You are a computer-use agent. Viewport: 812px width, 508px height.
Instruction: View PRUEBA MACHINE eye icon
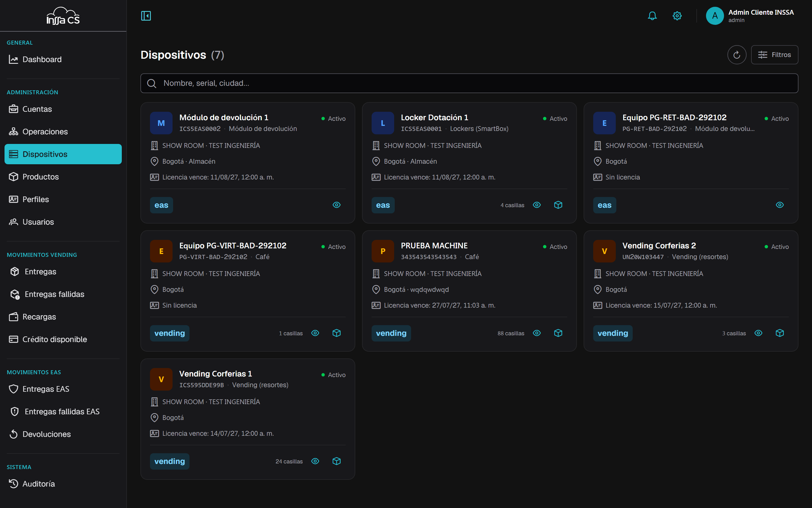(x=537, y=333)
